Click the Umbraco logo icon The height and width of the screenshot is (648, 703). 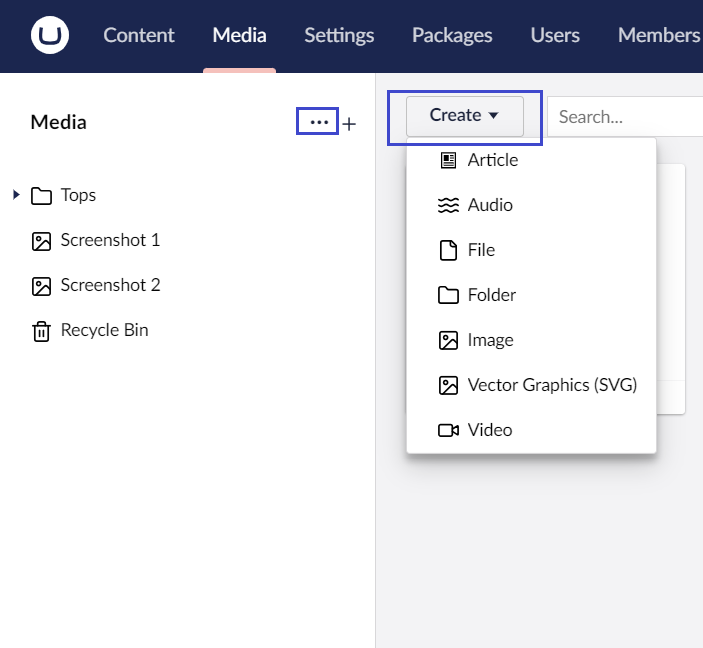click(x=49, y=36)
